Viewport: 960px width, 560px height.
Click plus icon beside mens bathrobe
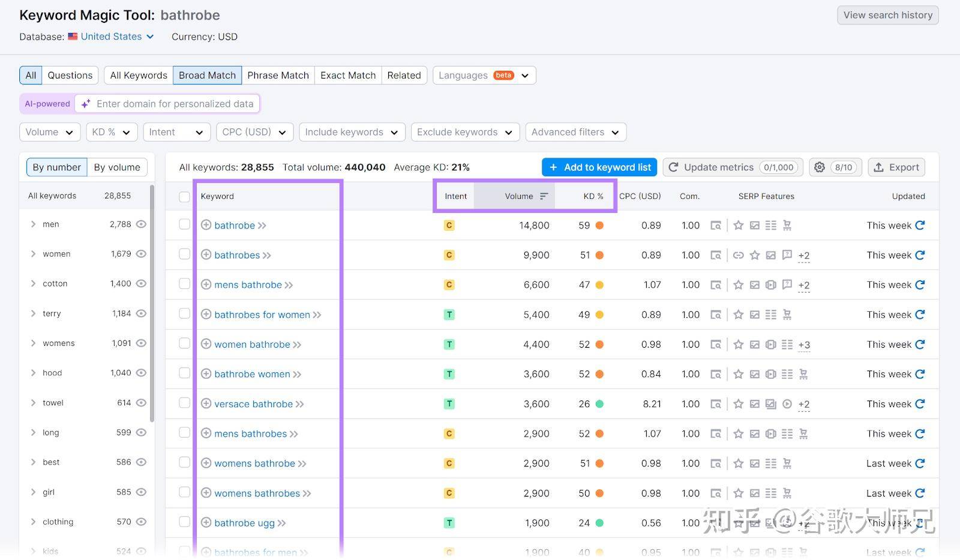tap(206, 284)
